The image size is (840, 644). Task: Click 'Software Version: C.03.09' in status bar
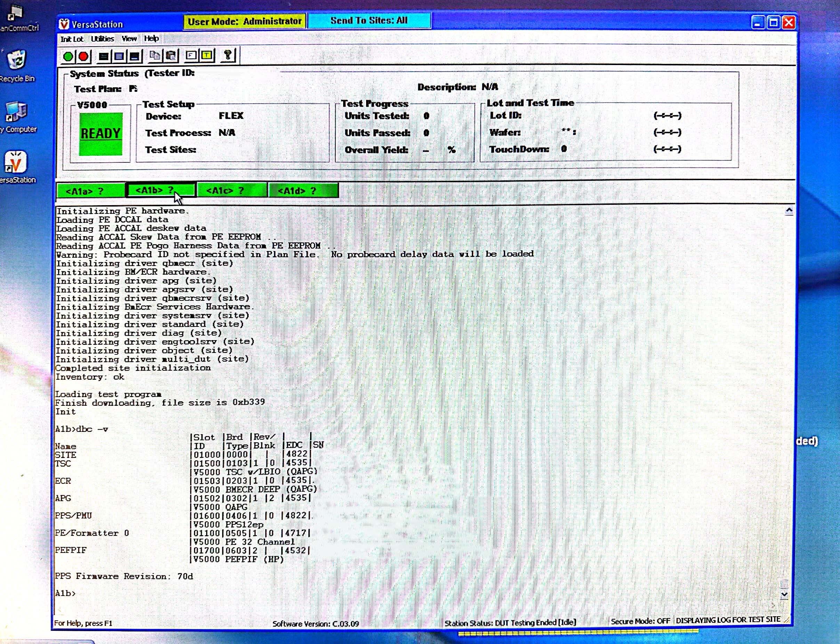click(316, 624)
